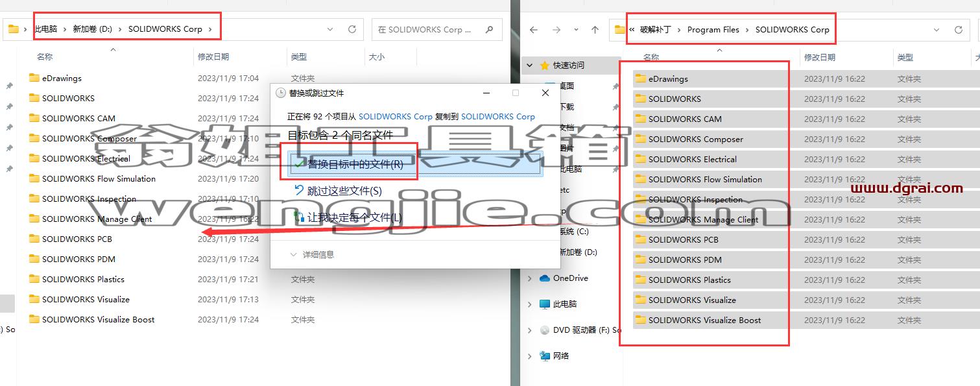Click SOLIDWORKS Electrical folder icon in right window
980x386 pixels.
coord(641,159)
